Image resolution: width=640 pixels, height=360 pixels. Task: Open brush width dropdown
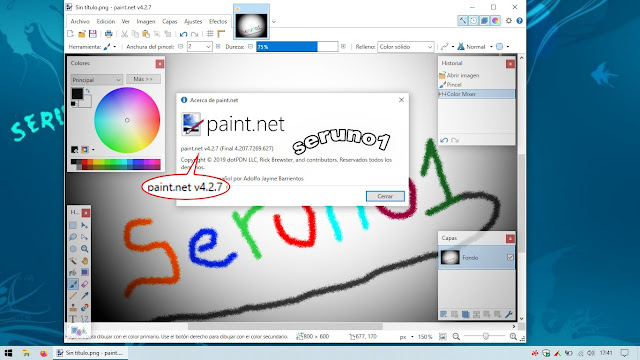(x=208, y=47)
